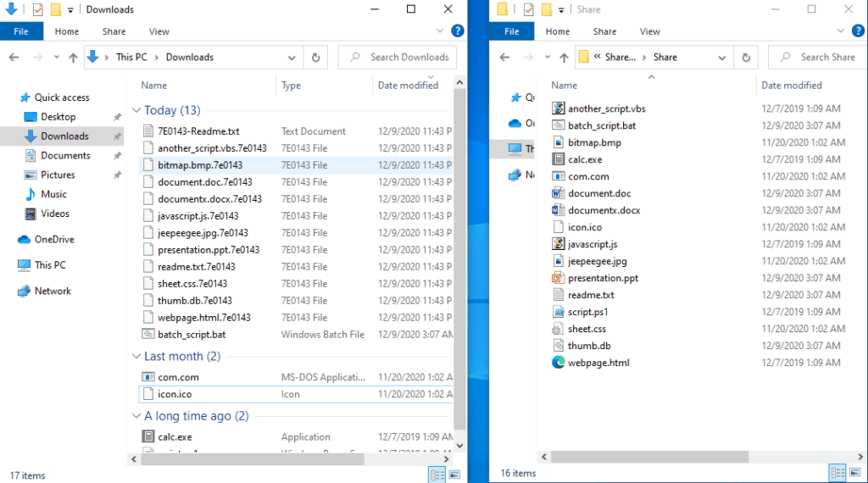This screenshot has width=868, height=483.
Task: Select webpage.html Edge icon in Share window
Action: tap(558, 363)
